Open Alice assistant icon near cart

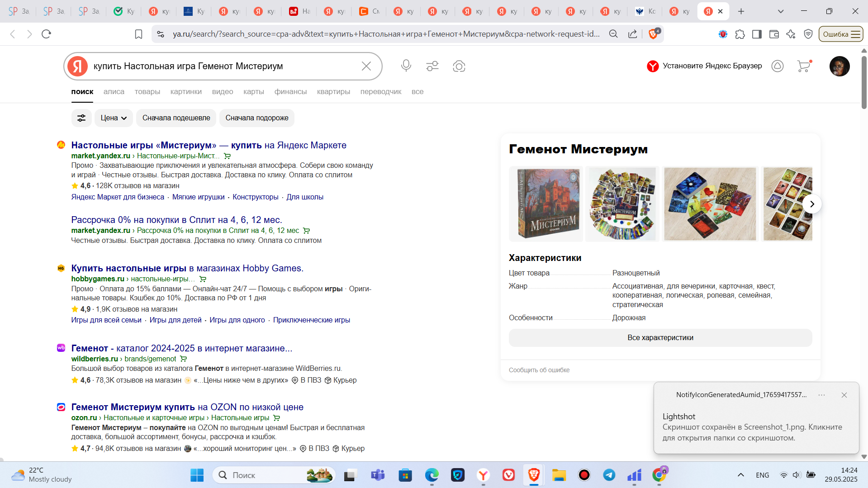point(778,66)
